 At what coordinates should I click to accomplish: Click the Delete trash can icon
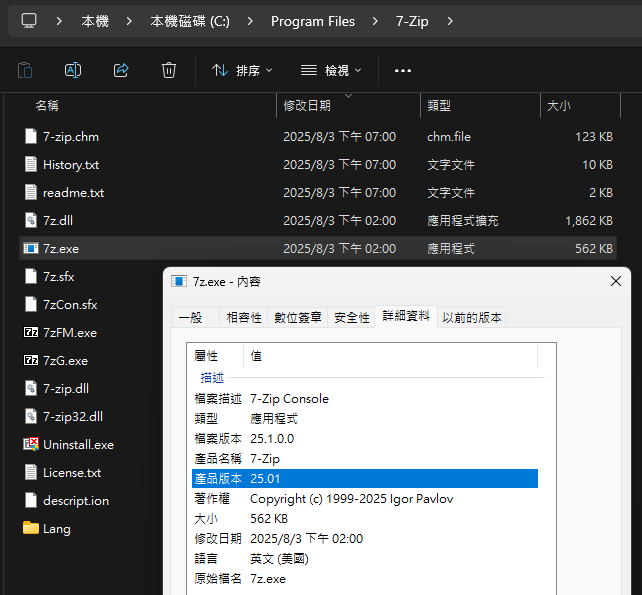(x=169, y=70)
